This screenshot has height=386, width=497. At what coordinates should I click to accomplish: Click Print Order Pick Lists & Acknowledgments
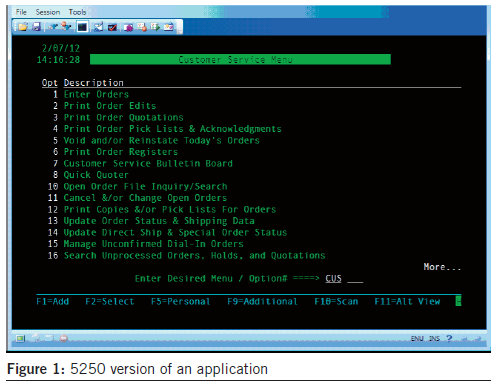click(173, 129)
